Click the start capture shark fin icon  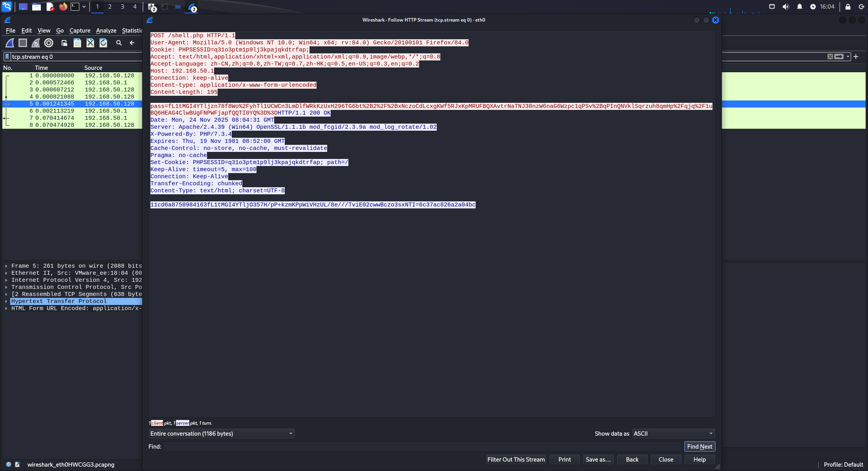click(x=10, y=43)
